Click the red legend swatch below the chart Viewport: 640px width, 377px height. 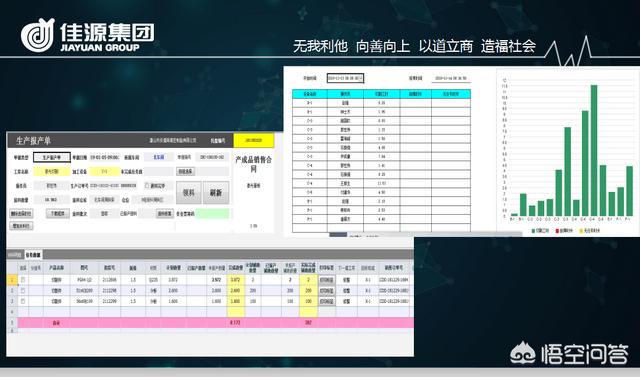(557, 231)
